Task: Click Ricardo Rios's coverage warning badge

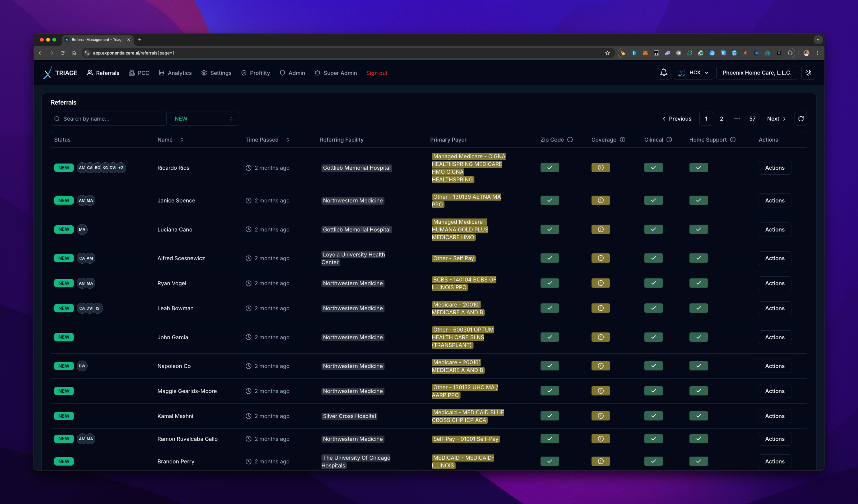Action: pyautogui.click(x=601, y=167)
